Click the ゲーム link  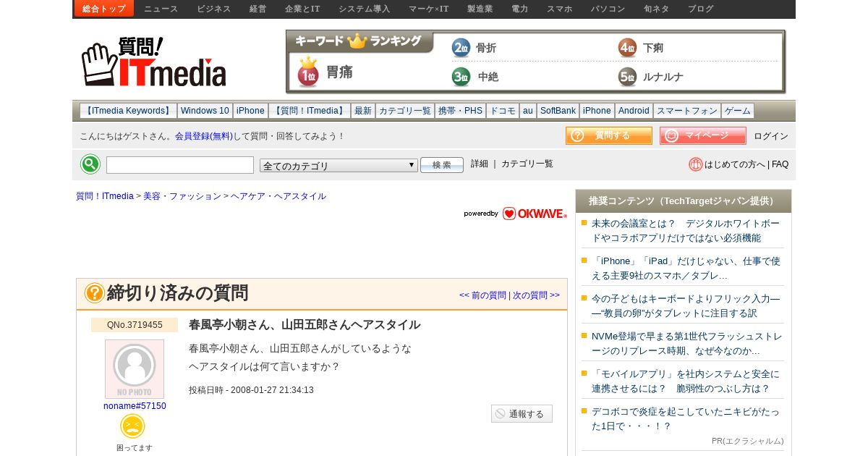(x=738, y=111)
